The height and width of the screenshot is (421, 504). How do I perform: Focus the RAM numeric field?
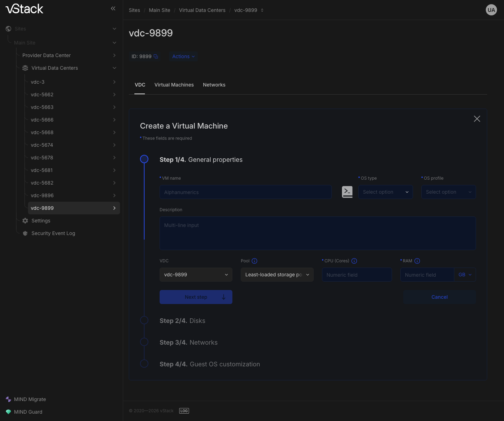click(427, 275)
